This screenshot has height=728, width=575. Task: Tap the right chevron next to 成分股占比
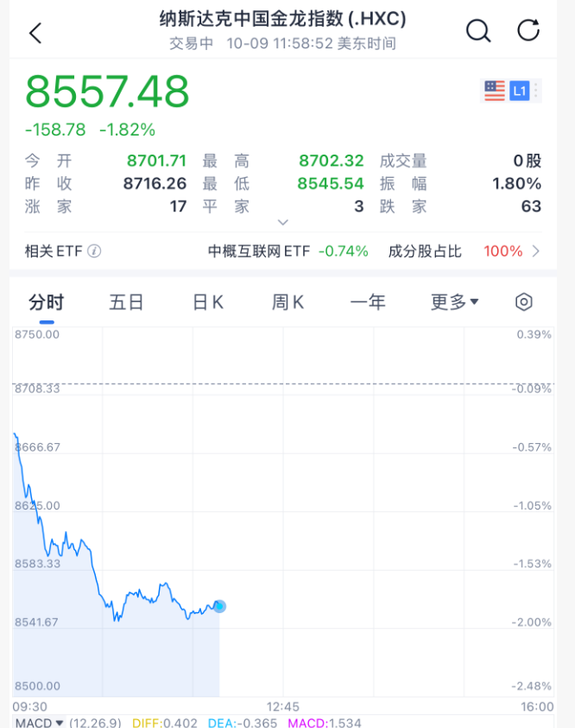pos(536,251)
